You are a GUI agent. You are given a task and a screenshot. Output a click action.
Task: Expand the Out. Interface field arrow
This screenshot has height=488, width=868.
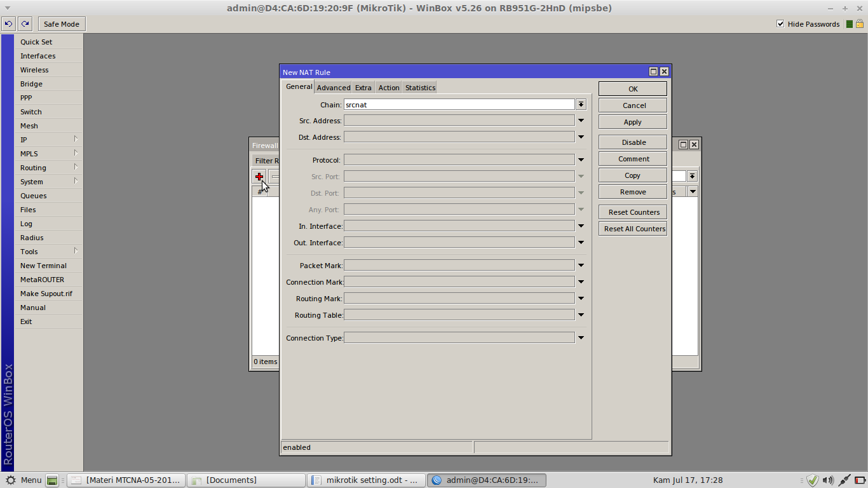(x=581, y=242)
